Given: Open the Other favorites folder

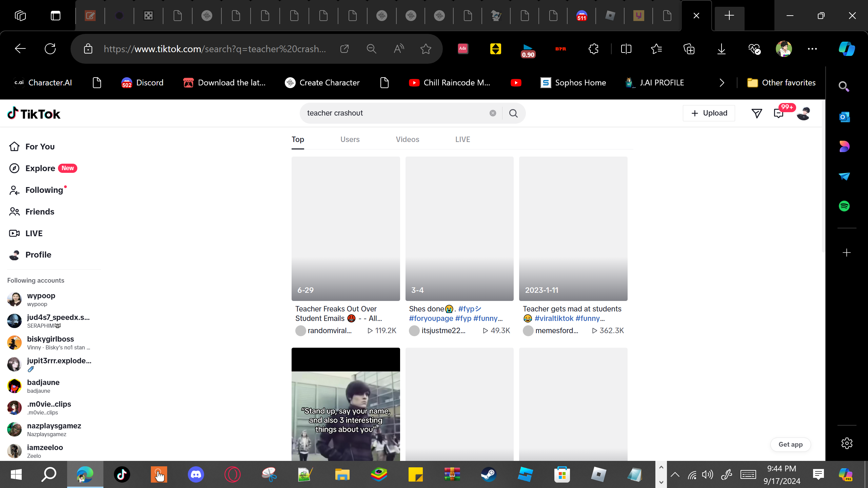Looking at the screenshot, I should (782, 83).
